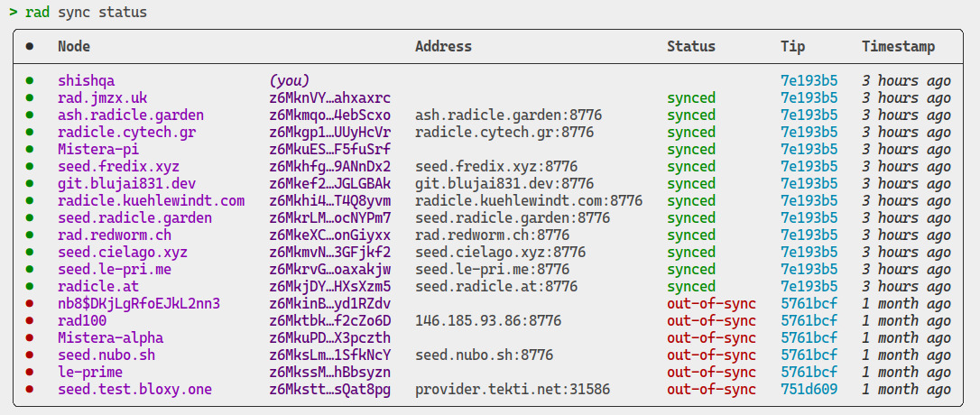
Task: Click the red dot beside rad100
Action: coord(30,321)
